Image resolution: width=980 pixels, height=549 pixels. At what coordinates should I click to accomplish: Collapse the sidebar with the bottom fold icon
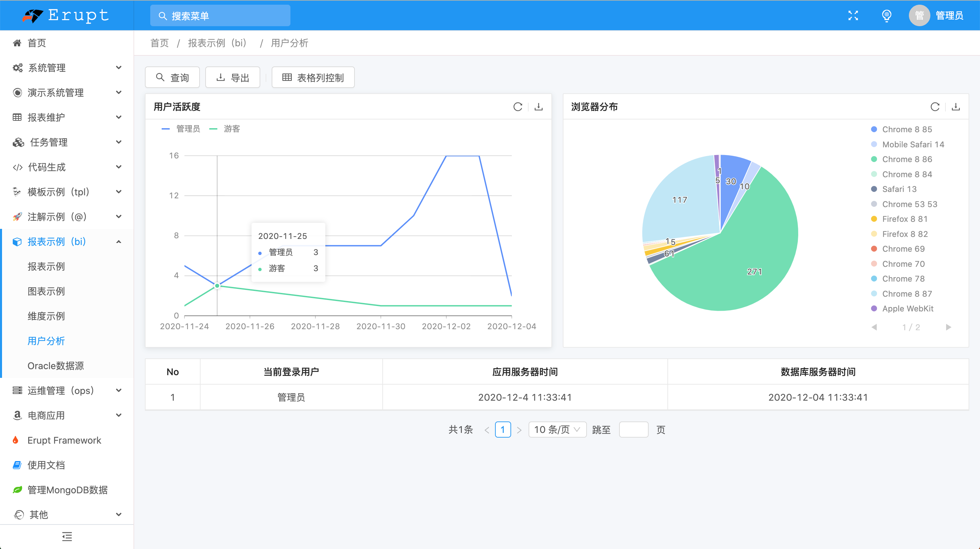[x=67, y=537]
